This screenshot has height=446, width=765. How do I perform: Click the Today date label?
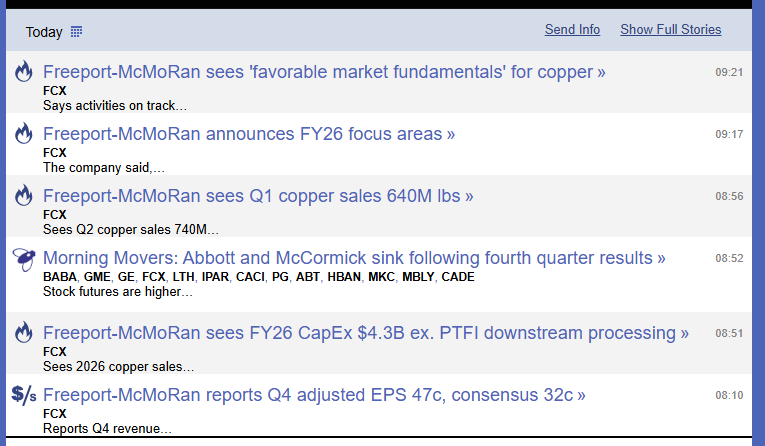point(44,32)
